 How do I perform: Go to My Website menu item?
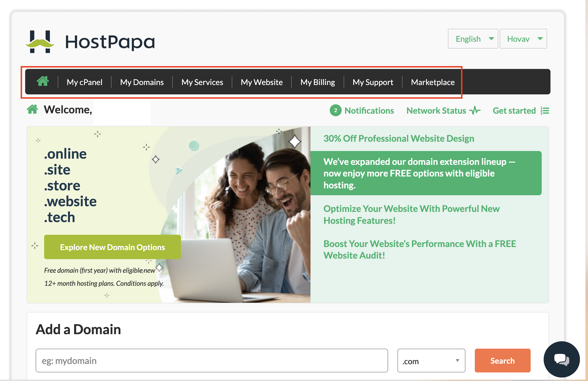262,82
